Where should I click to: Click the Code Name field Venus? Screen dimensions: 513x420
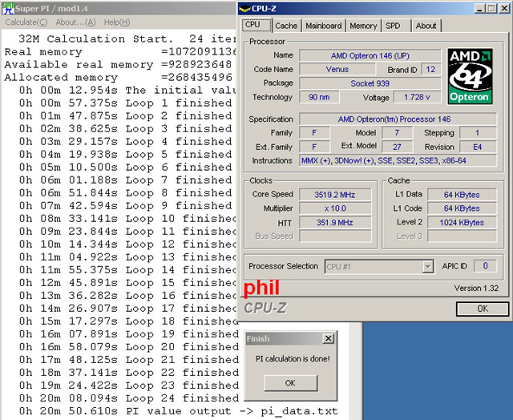(x=337, y=70)
